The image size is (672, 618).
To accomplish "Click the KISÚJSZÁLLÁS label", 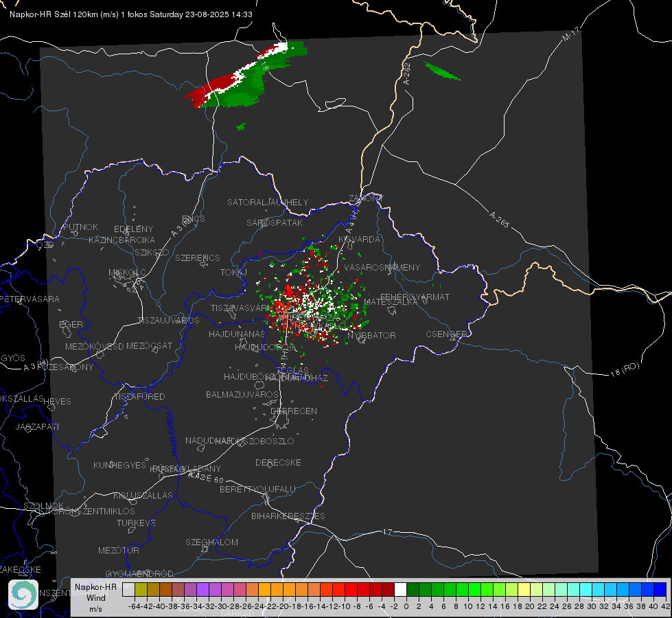I will pos(143,495).
